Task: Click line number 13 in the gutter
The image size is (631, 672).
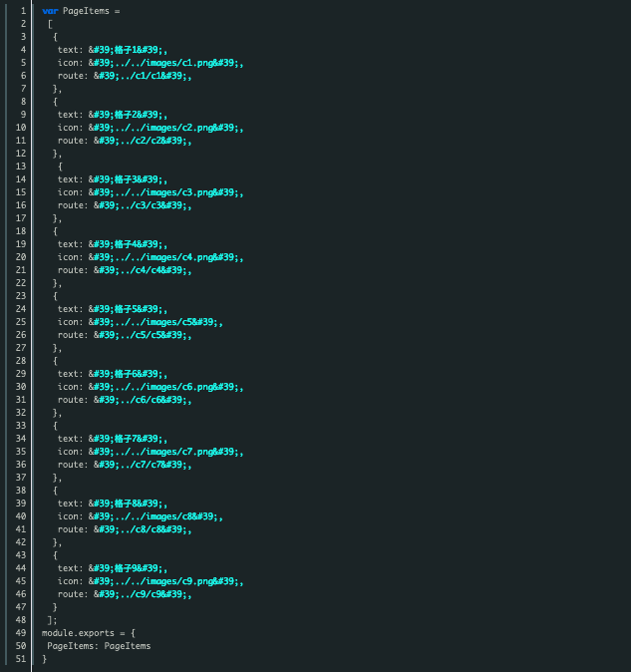Action: (x=21, y=167)
